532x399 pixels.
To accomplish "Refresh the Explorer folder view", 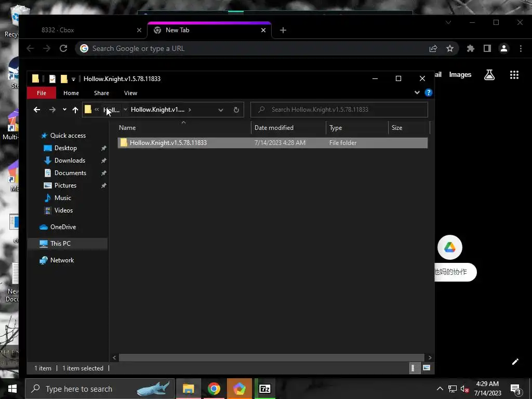I will pos(236,110).
